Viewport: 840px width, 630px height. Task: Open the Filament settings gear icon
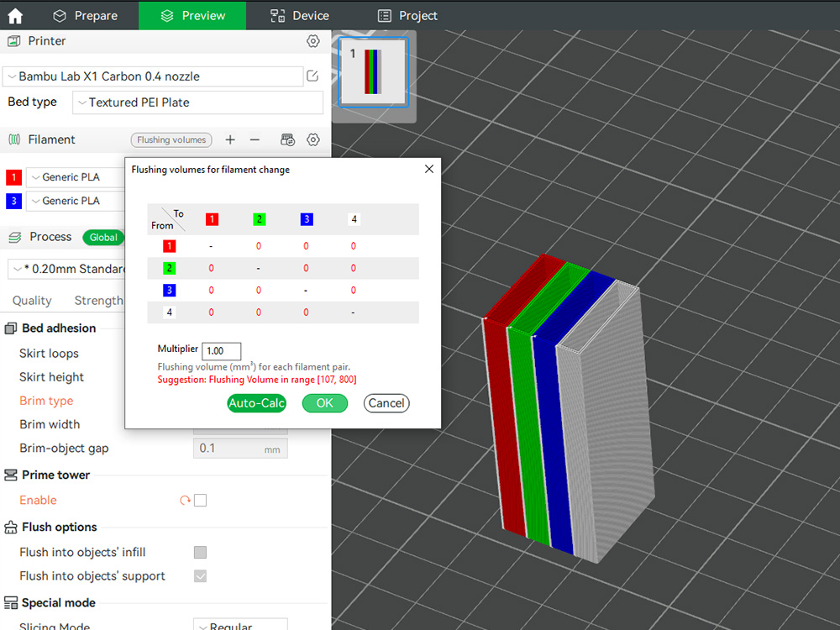click(x=312, y=139)
